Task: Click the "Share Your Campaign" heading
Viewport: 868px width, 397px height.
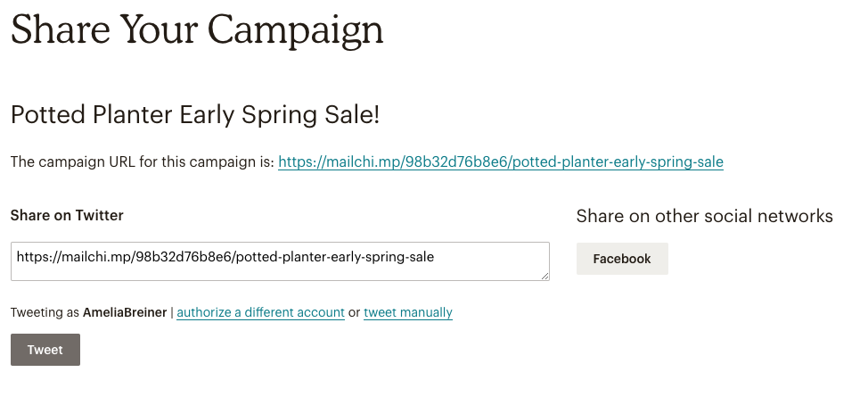Action: (x=197, y=30)
